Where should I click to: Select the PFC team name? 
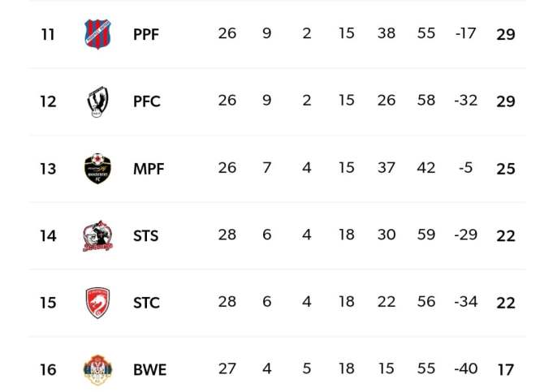click(147, 101)
